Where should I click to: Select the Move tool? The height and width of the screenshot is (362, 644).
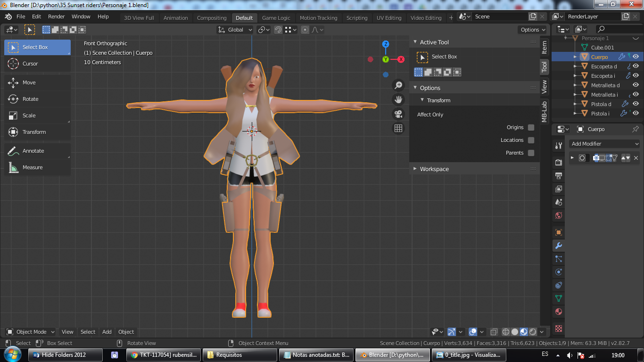point(38,82)
